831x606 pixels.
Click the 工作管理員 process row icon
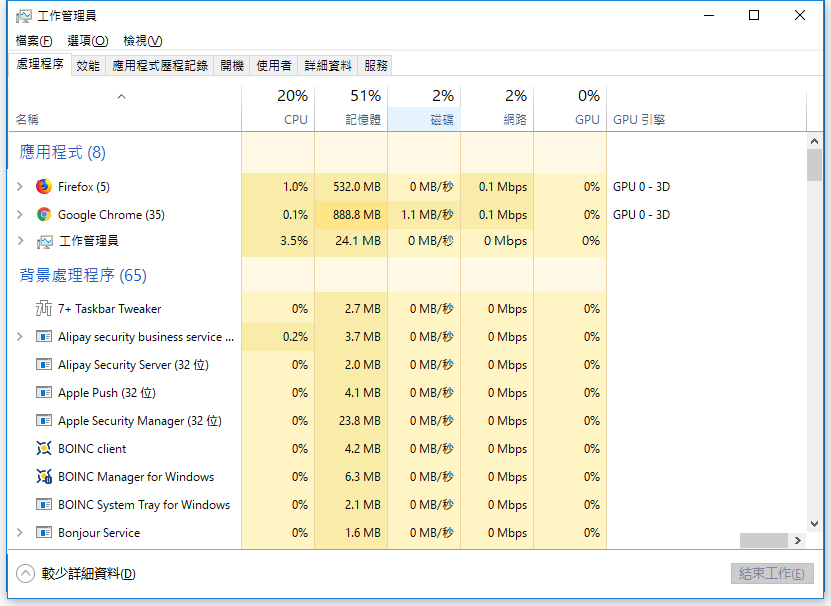click(x=44, y=242)
